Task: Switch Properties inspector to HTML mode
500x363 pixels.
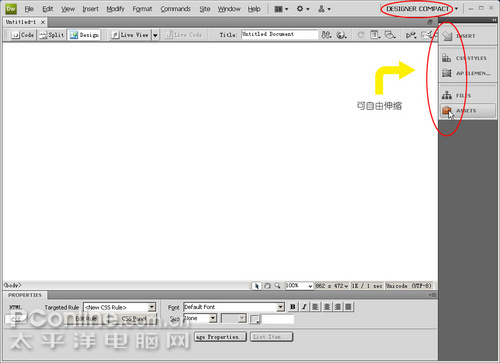Action: coord(16,307)
